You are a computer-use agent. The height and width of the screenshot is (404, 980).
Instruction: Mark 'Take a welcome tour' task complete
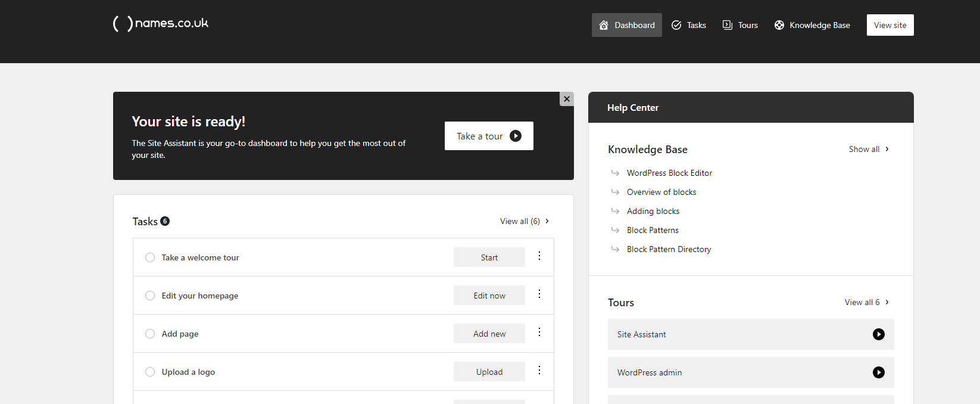150,257
